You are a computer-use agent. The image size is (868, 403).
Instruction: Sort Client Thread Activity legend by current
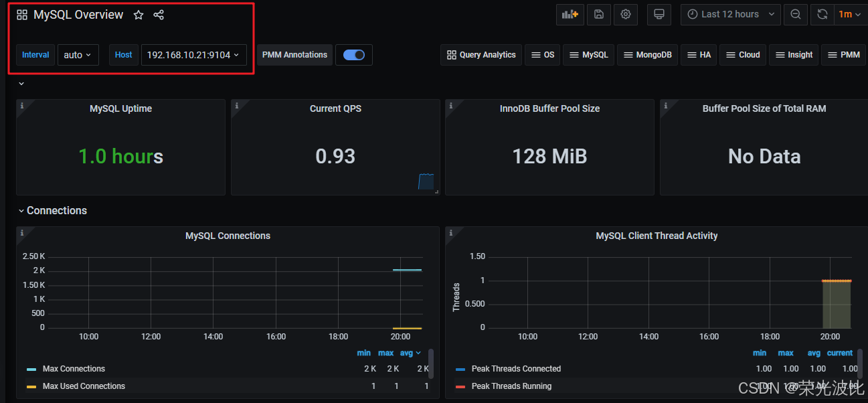tap(840, 353)
